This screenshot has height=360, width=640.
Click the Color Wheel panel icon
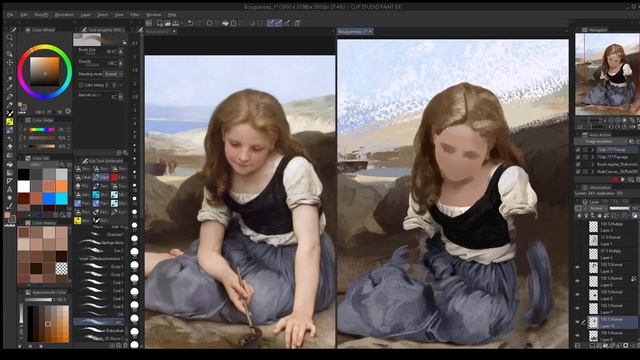pyautogui.click(x=28, y=30)
